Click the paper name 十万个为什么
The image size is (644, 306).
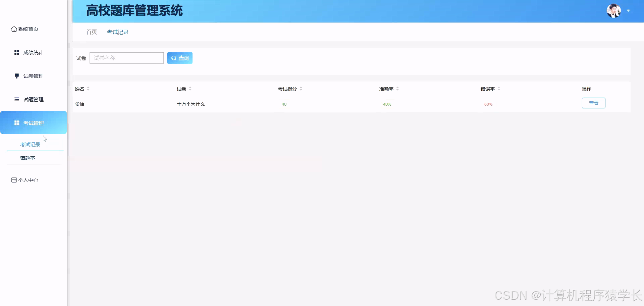[x=191, y=104]
